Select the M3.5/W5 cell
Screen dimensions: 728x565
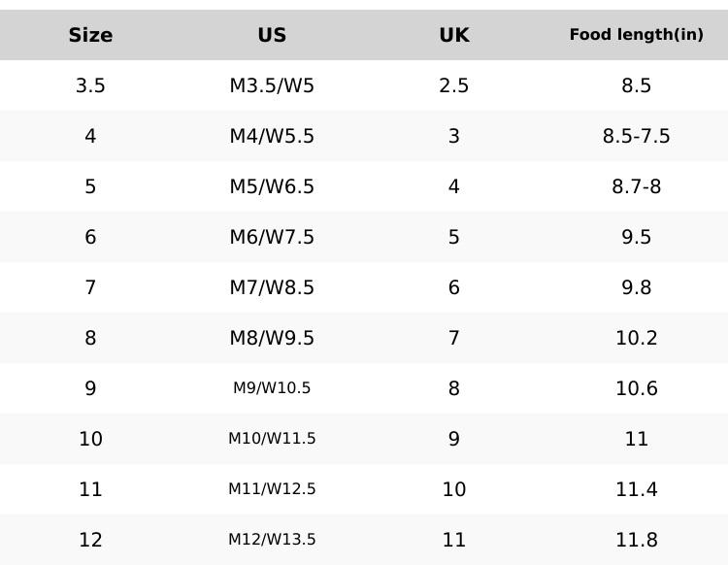pos(272,85)
